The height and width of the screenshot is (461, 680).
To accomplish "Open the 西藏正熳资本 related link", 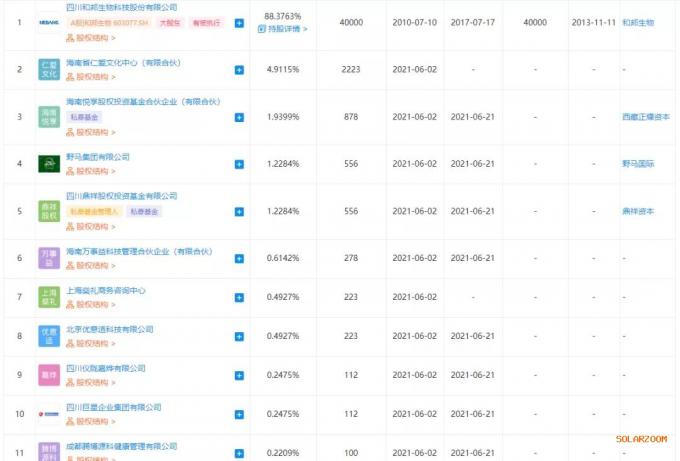I will click(x=643, y=117).
